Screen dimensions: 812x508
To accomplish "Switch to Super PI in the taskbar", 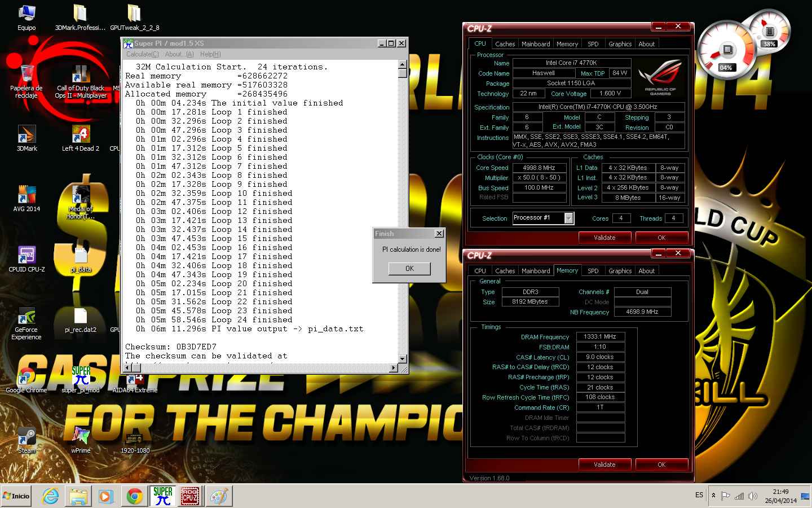I will [x=162, y=496].
